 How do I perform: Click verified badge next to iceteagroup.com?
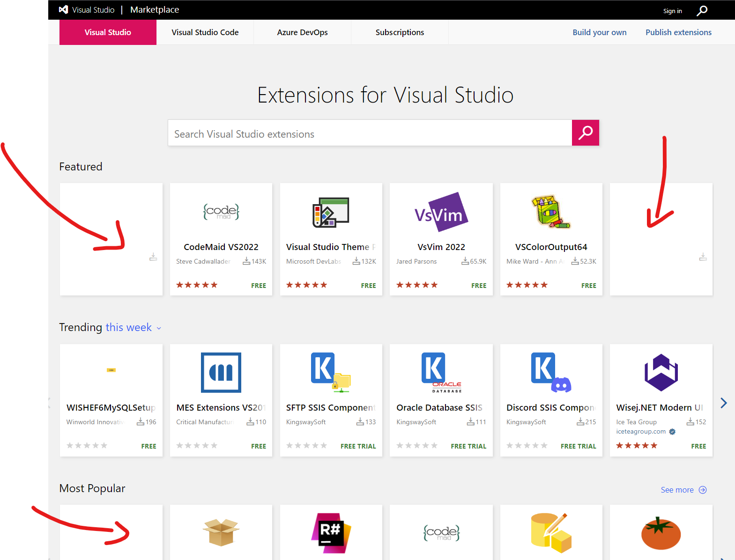(672, 432)
